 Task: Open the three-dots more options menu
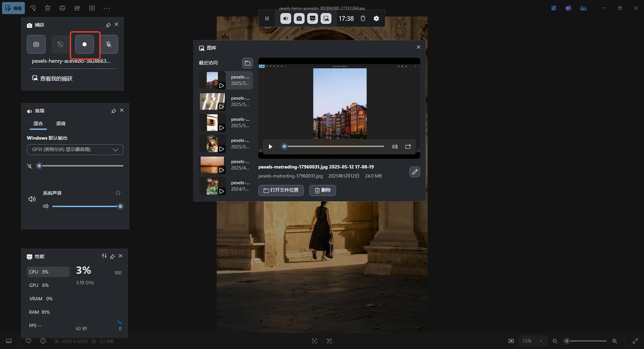pos(106,8)
